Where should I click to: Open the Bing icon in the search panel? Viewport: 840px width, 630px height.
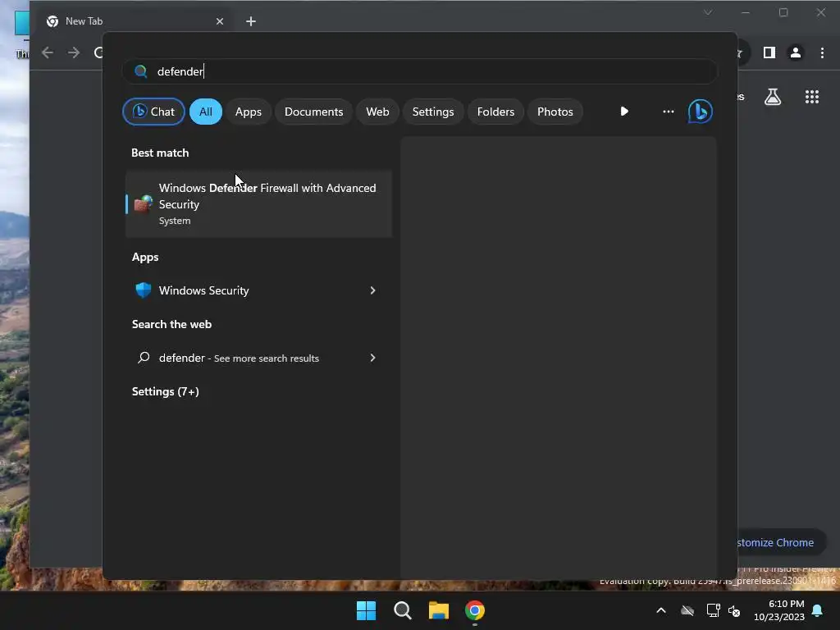[701, 112]
